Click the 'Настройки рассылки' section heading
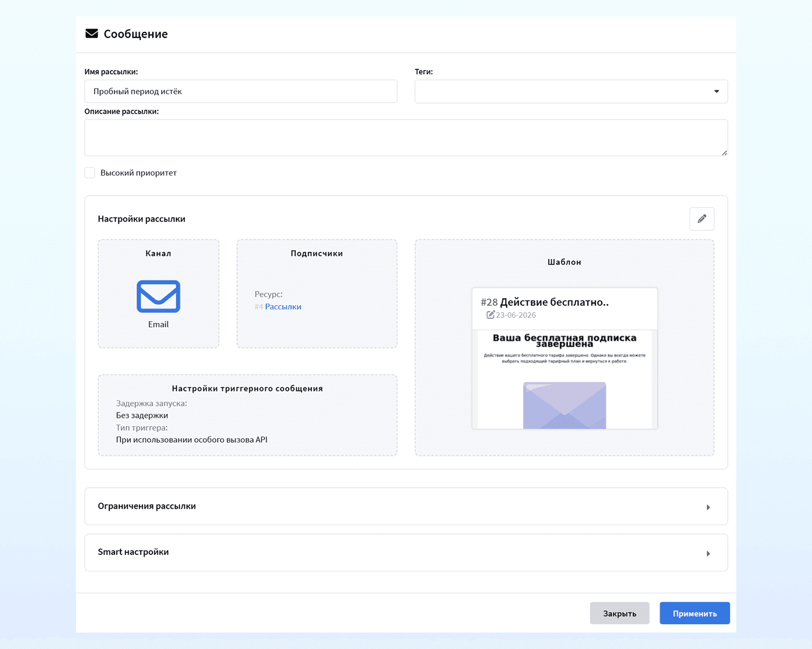Viewport: 812px width, 649px height. [x=141, y=219]
